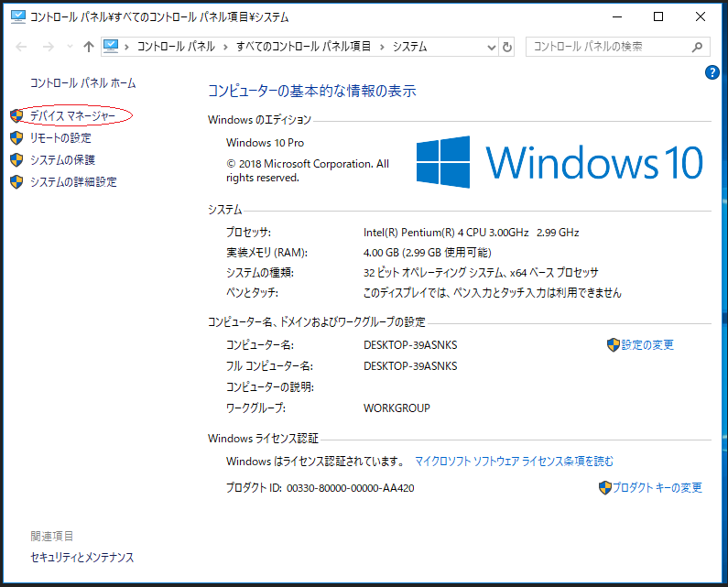The width and height of the screenshot is (728, 587).
Task: Click コンピューターの基本的な情報の表示 heading
Action: (312, 91)
